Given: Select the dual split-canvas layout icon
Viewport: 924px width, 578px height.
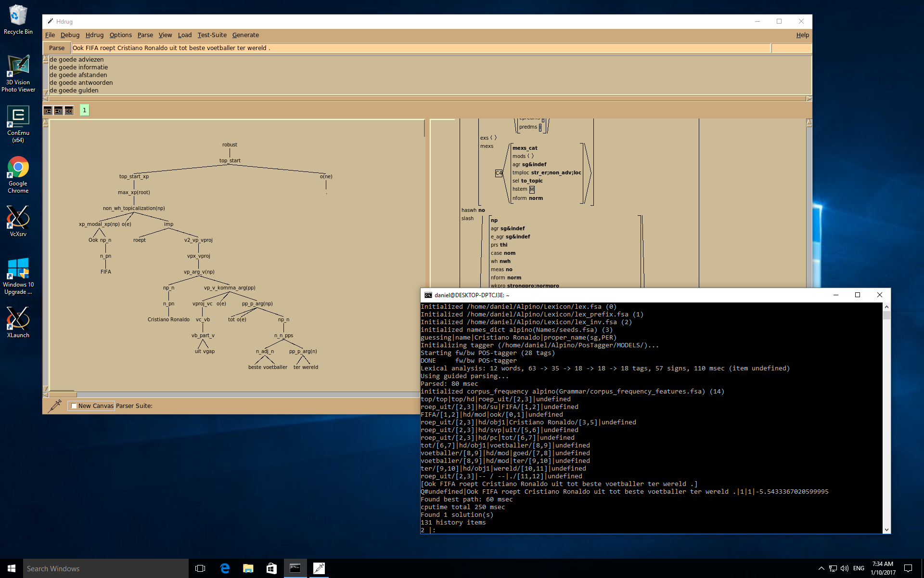Looking at the screenshot, I should (69, 110).
